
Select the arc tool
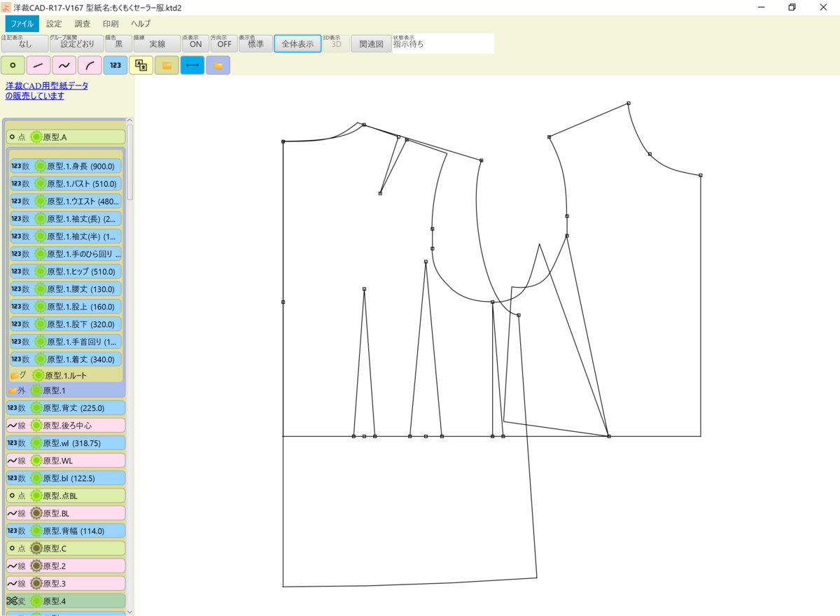(89, 64)
